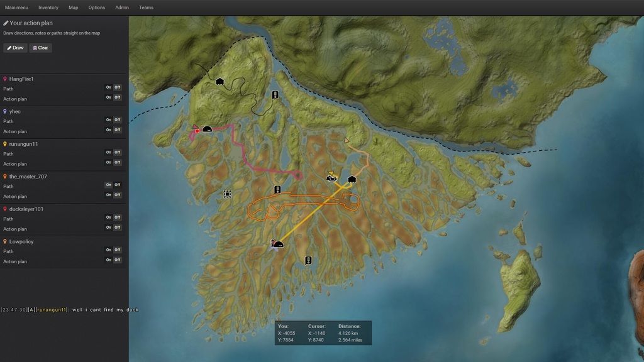Click HangFire1's pink location pin icon
The width and height of the screenshot is (644, 362).
pyautogui.click(x=5, y=79)
